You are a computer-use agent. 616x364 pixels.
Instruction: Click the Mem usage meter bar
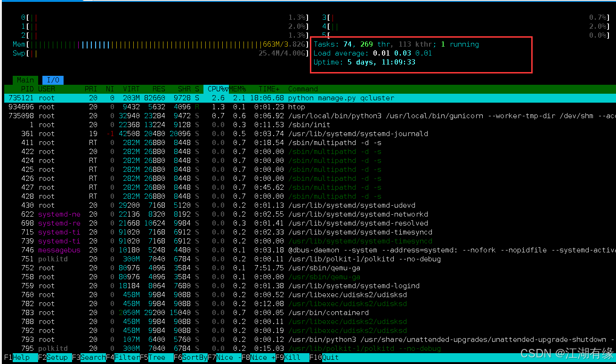click(161, 44)
